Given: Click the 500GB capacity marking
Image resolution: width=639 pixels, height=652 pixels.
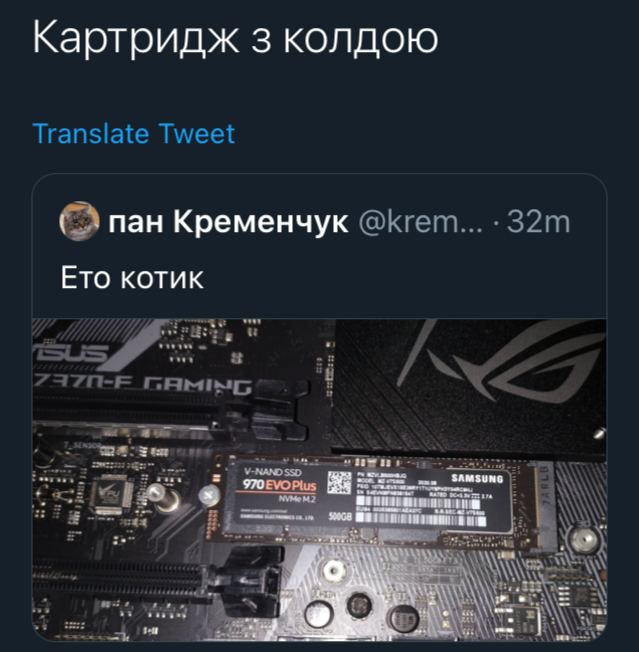Looking at the screenshot, I should [x=340, y=516].
